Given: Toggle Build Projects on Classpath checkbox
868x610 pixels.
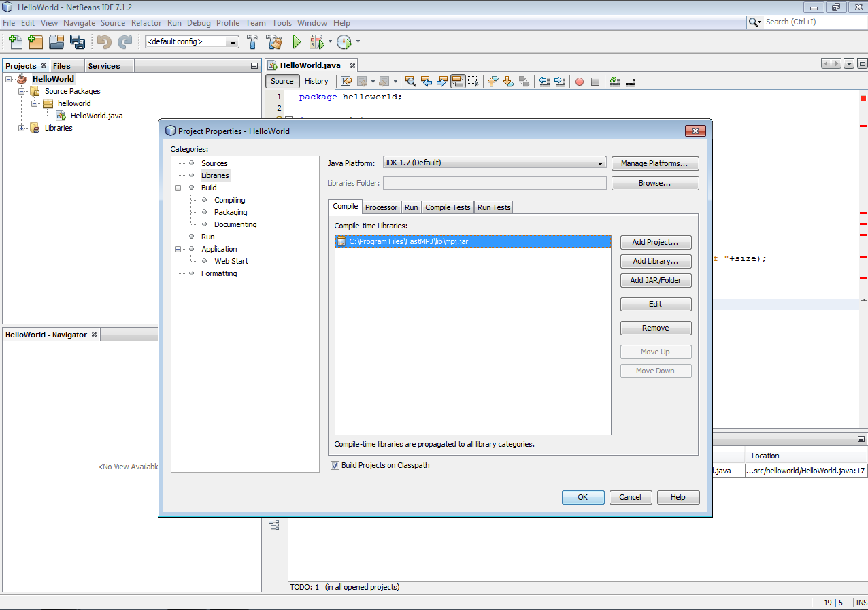Looking at the screenshot, I should (335, 466).
